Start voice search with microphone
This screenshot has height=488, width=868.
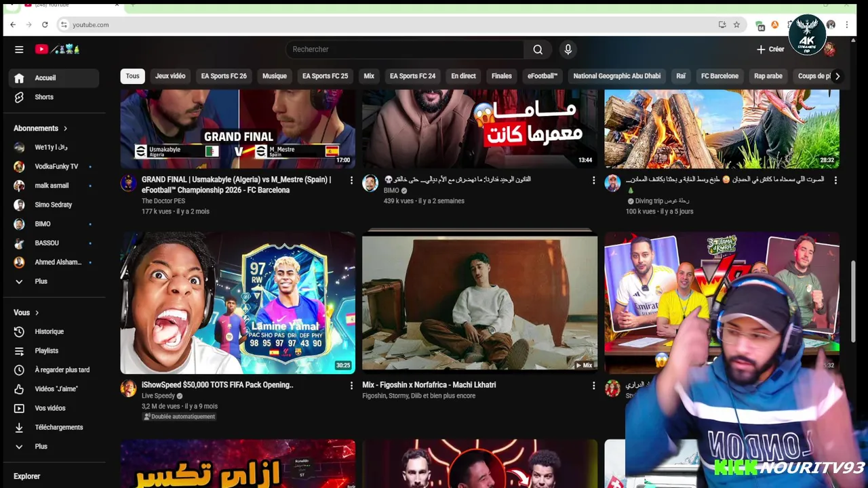pyautogui.click(x=568, y=49)
